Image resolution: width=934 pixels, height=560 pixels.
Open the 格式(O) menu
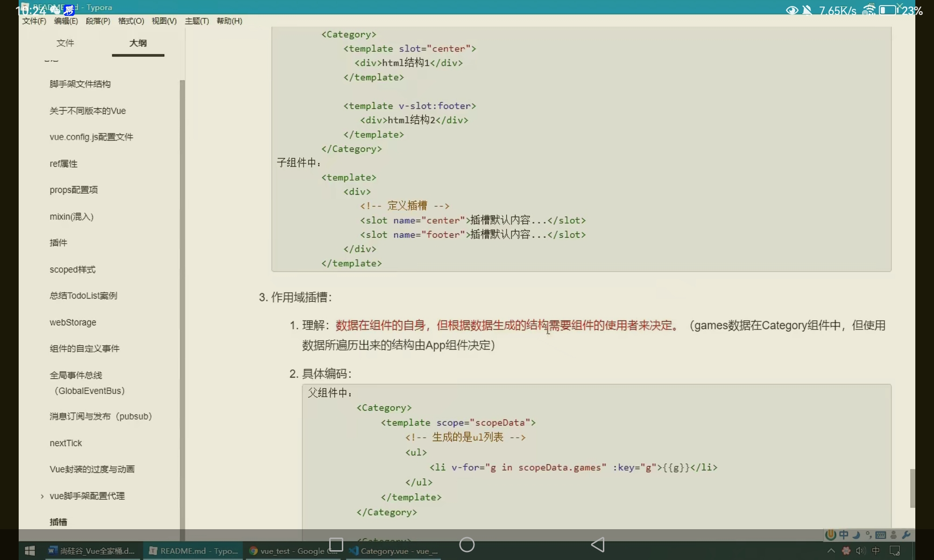131,21
